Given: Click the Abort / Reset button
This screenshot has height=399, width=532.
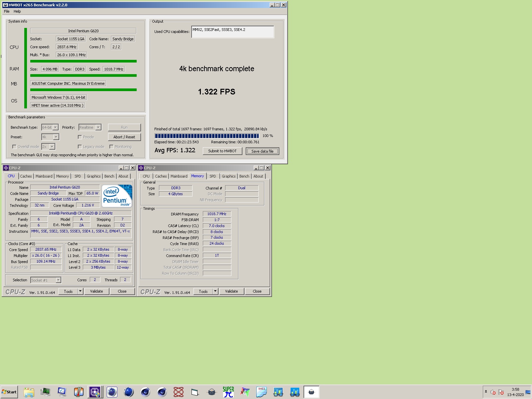Looking at the screenshot, I should (124, 137).
